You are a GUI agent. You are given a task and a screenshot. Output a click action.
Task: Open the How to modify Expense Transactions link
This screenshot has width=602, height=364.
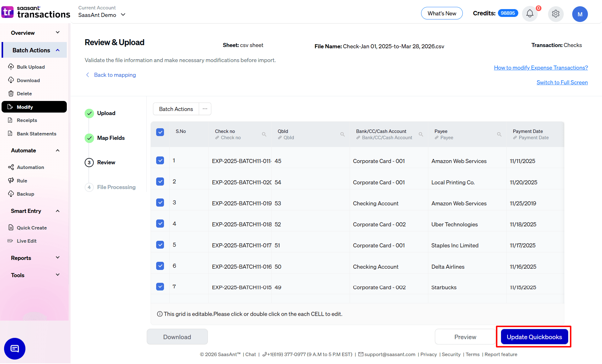coord(540,67)
